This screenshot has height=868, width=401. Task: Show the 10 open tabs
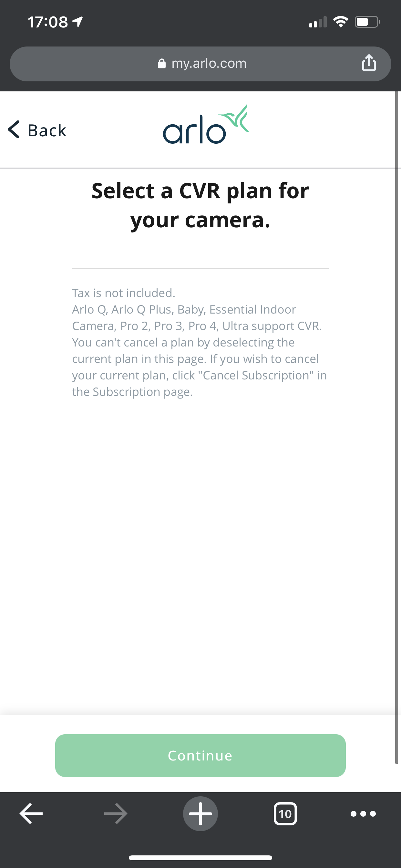285,814
